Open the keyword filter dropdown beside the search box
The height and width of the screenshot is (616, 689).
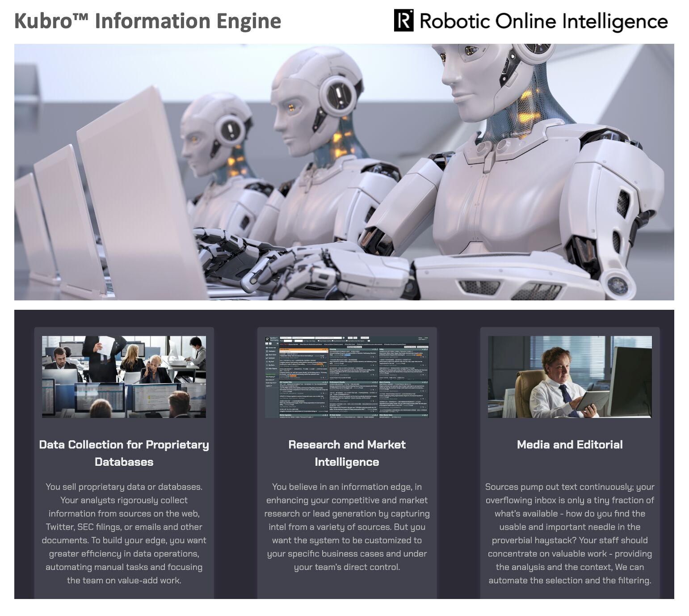303,338
